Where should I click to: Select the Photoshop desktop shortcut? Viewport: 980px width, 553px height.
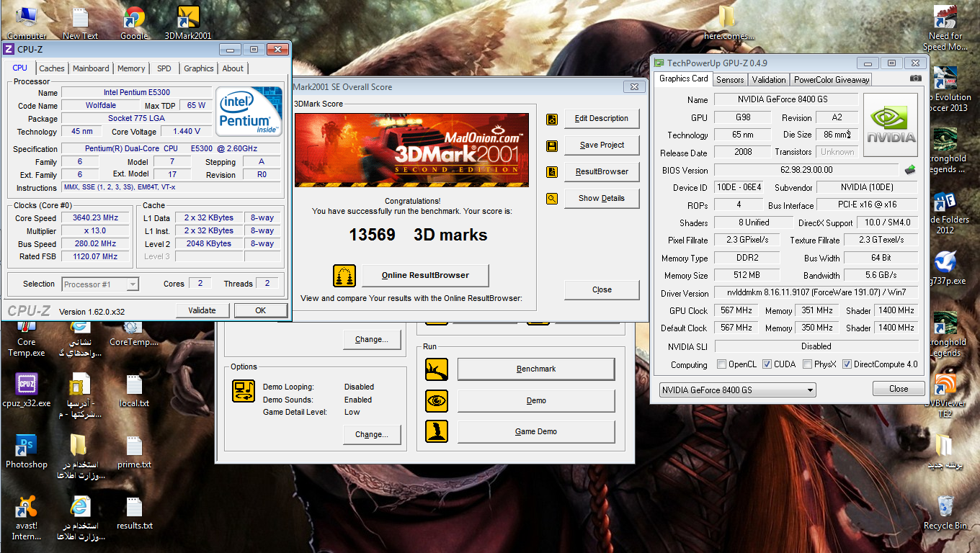tap(27, 452)
